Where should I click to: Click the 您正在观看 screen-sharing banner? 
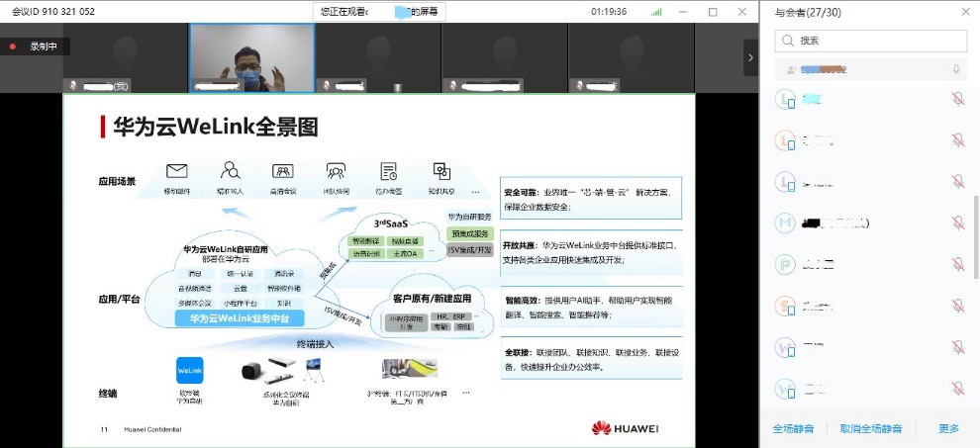[x=379, y=11]
